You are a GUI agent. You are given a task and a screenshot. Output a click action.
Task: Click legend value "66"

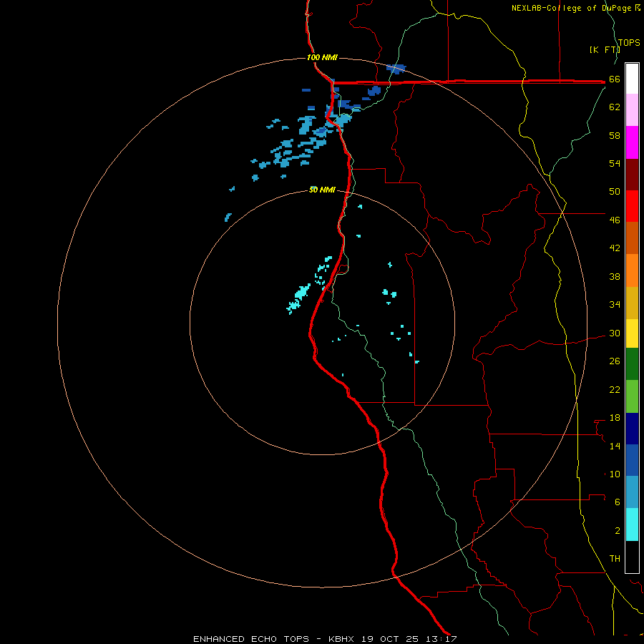click(x=615, y=79)
